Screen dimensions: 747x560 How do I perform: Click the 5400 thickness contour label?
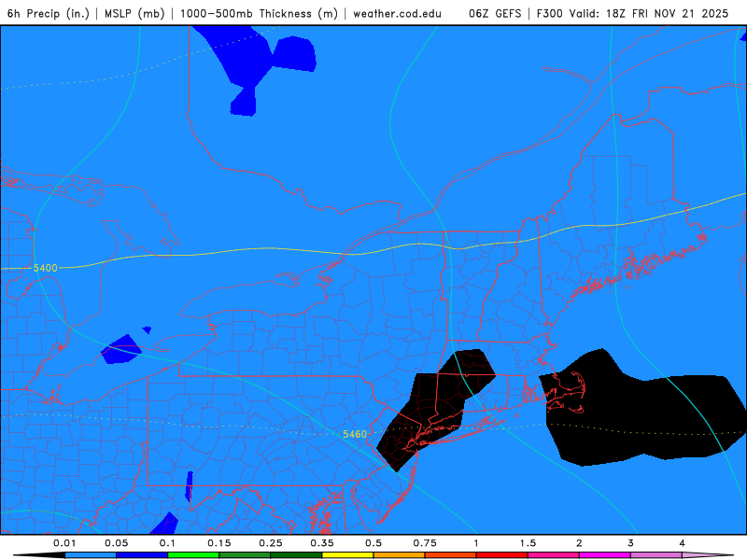(45, 268)
